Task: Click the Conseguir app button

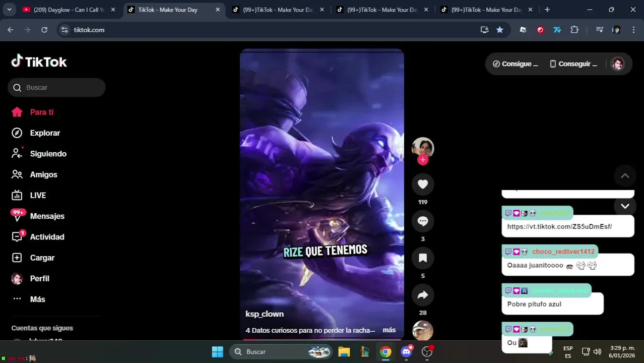Action: pos(573,64)
